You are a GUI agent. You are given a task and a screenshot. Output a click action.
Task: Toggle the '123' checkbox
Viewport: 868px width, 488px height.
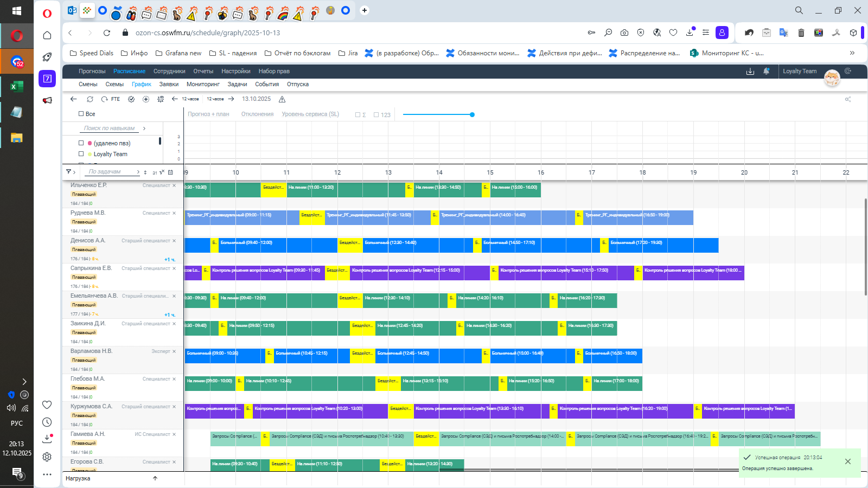point(376,115)
